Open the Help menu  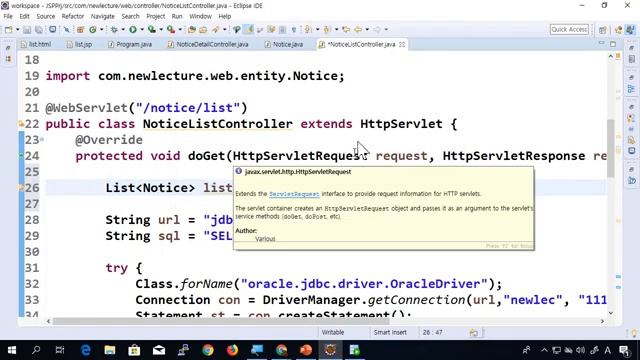click(224, 16)
